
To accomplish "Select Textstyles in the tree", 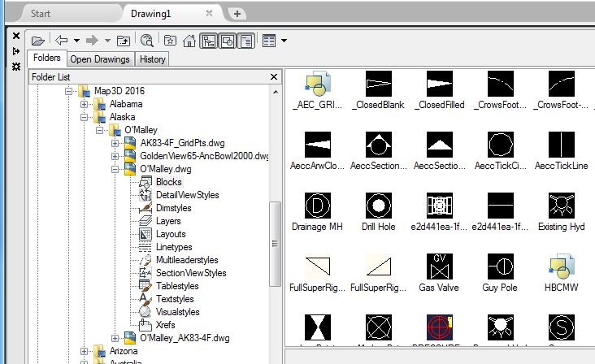I will click(x=175, y=299).
